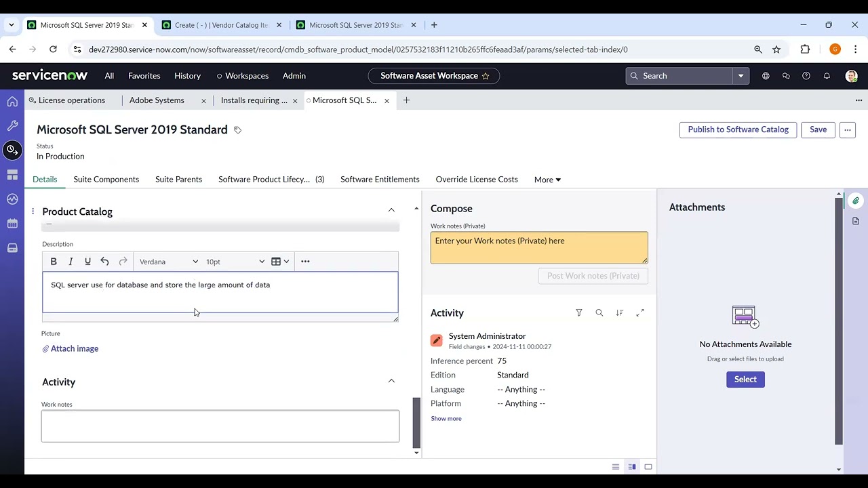This screenshot has width=868, height=488.
Task: Click the Select attachments button
Action: click(745, 380)
